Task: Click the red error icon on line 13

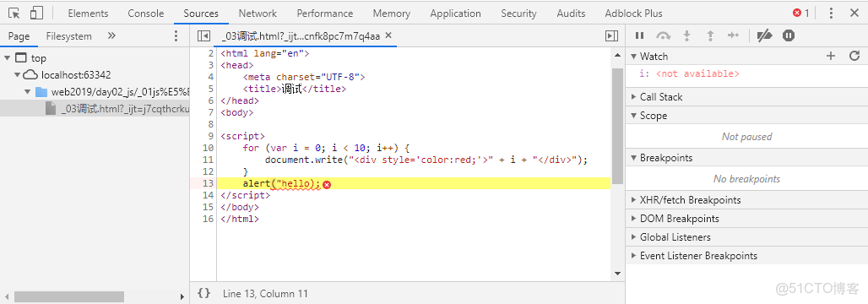Action: (x=327, y=184)
